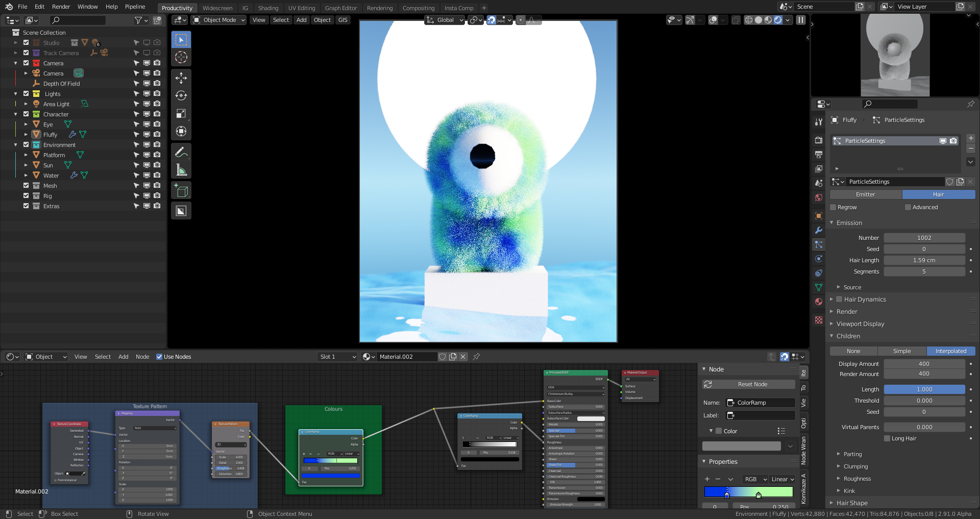Open the Modifier properties wrench icon
The width and height of the screenshot is (980, 519).
819,230
